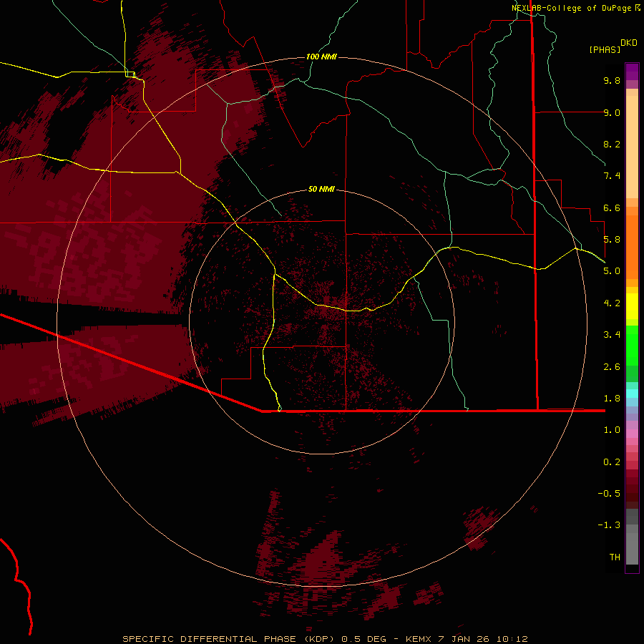Click the 50 NMI range ring label

point(321,189)
